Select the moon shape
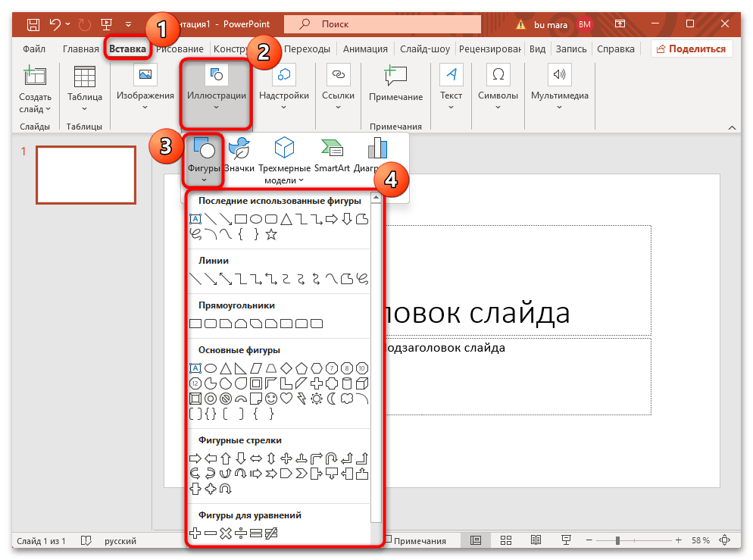 click(331, 398)
